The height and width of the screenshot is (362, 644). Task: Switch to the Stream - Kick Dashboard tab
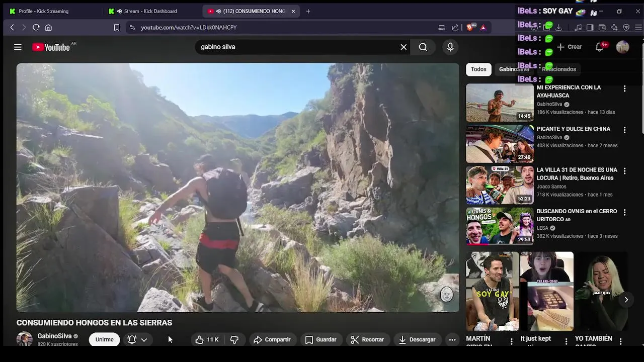point(150,11)
